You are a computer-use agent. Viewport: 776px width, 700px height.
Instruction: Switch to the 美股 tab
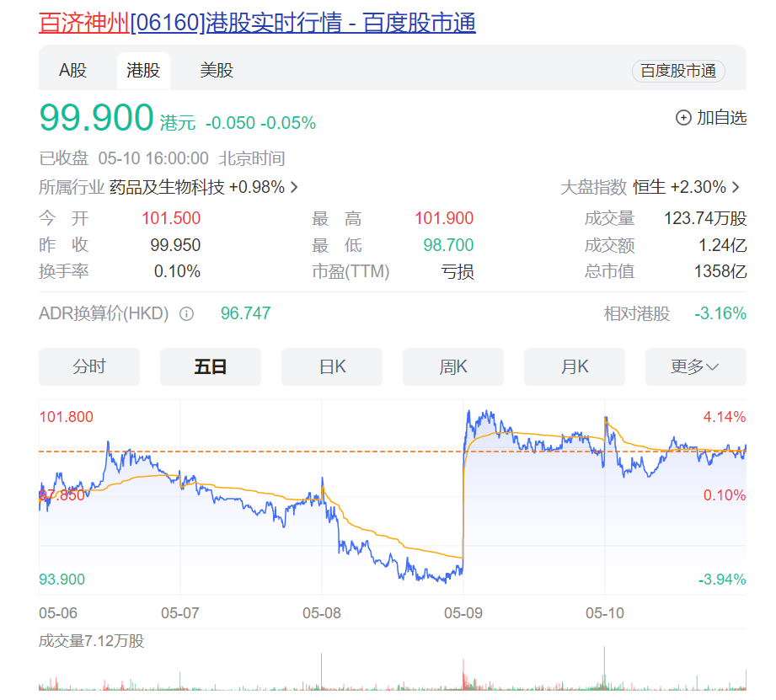coord(217,70)
